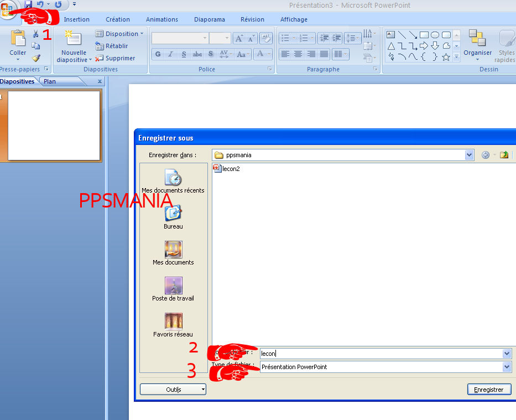This screenshot has width=516, height=420.
Task: Open Favoris réseau location
Action: coord(173,322)
